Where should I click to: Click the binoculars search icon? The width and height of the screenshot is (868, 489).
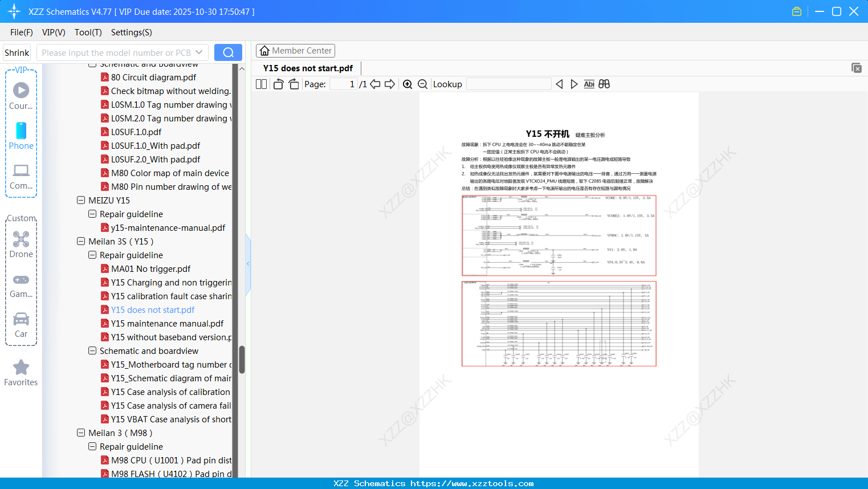[x=604, y=84]
